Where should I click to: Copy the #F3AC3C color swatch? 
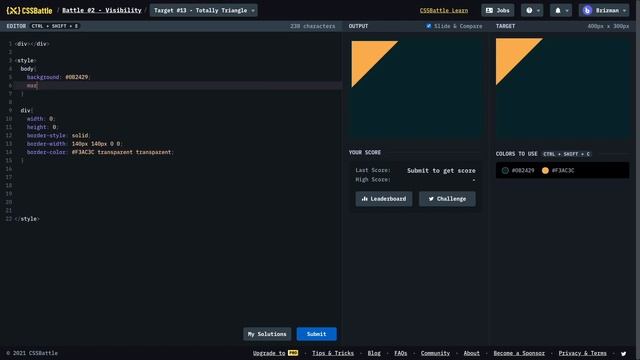click(x=558, y=171)
